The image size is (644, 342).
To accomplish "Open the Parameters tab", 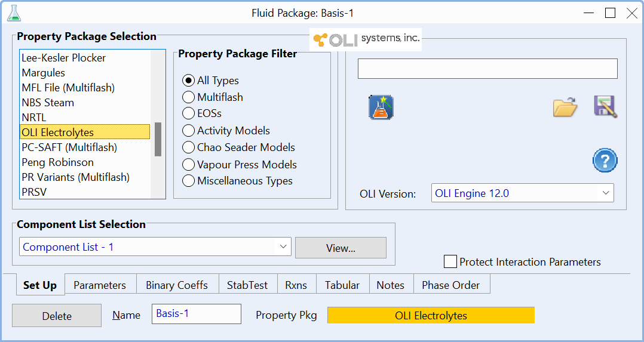I will tap(100, 285).
